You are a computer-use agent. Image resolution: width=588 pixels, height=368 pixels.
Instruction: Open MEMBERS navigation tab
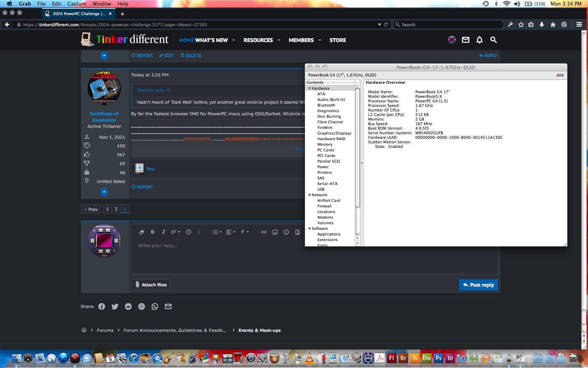point(301,40)
